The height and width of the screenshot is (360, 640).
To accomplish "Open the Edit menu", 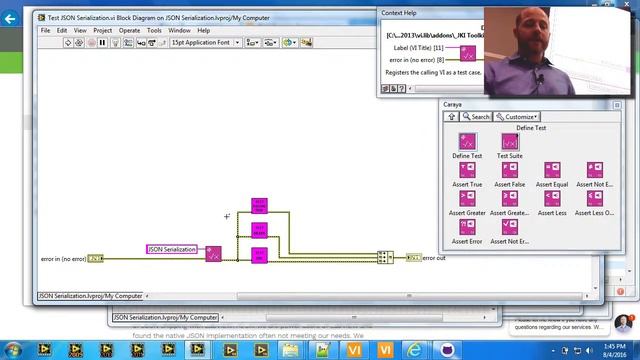I will point(62,31).
